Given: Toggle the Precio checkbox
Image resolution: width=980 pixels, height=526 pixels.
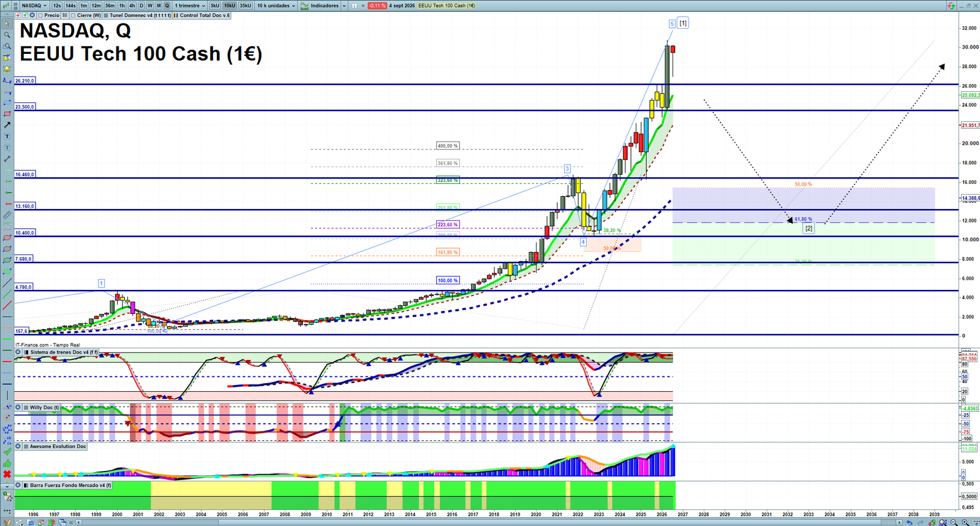Looking at the screenshot, I should click(x=40, y=15).
